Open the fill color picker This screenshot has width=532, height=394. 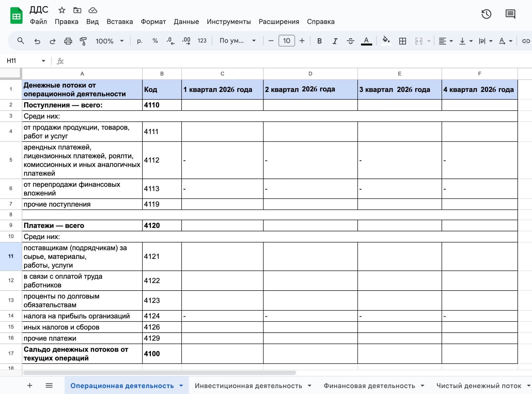[x=386, y=41]
